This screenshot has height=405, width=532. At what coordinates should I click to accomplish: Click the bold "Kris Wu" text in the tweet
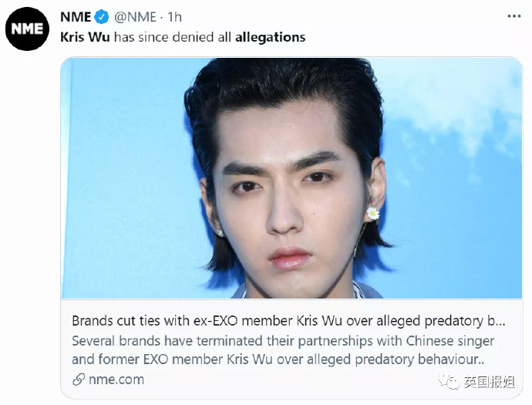tap(85, 37)
